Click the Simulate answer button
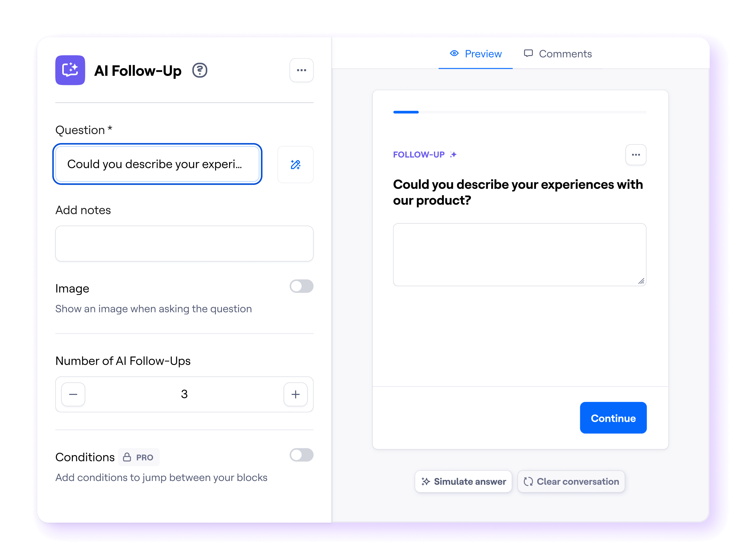The width and height of the screenshot is (747, 560). coord(463,481)
